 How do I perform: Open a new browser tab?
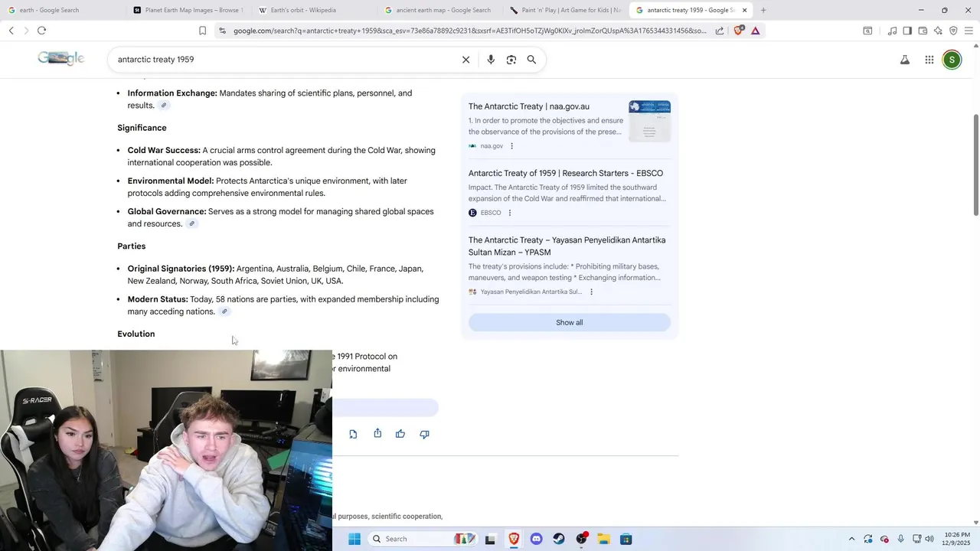(763, 10)
